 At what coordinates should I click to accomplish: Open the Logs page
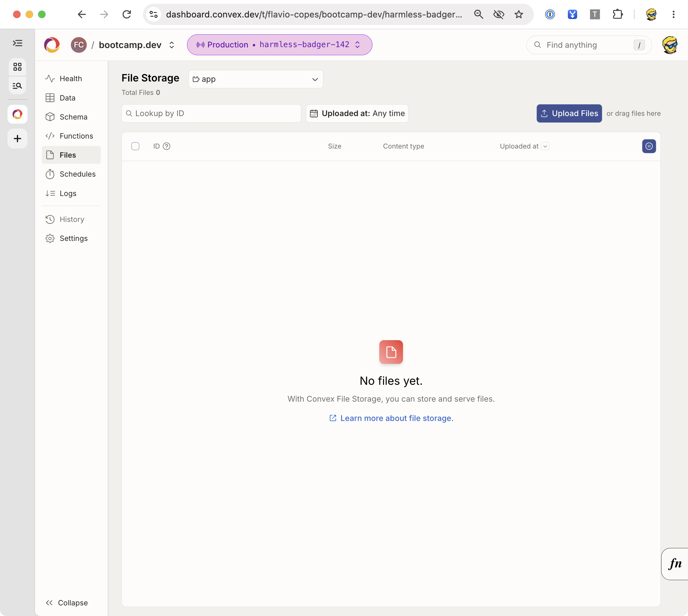click(71, 193)
